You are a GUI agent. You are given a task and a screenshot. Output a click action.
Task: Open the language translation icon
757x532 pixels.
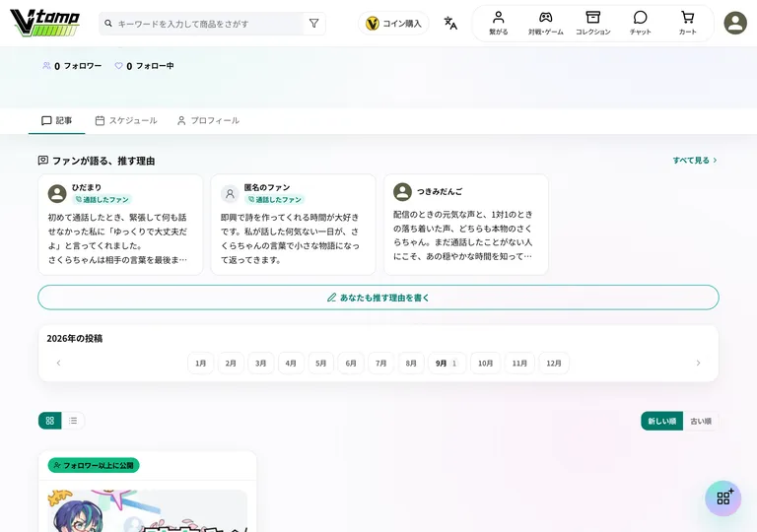point(450,24)
